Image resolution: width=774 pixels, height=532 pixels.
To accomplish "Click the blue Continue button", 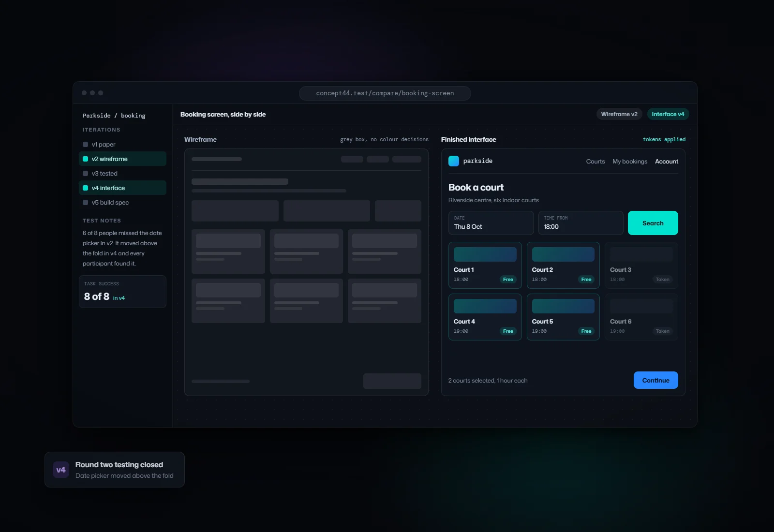I will pyautogui.click(x=656, y=380).
